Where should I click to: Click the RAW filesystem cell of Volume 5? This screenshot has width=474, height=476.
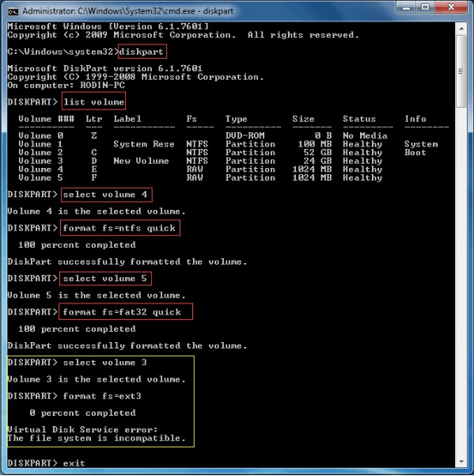(x=195, y=178)
